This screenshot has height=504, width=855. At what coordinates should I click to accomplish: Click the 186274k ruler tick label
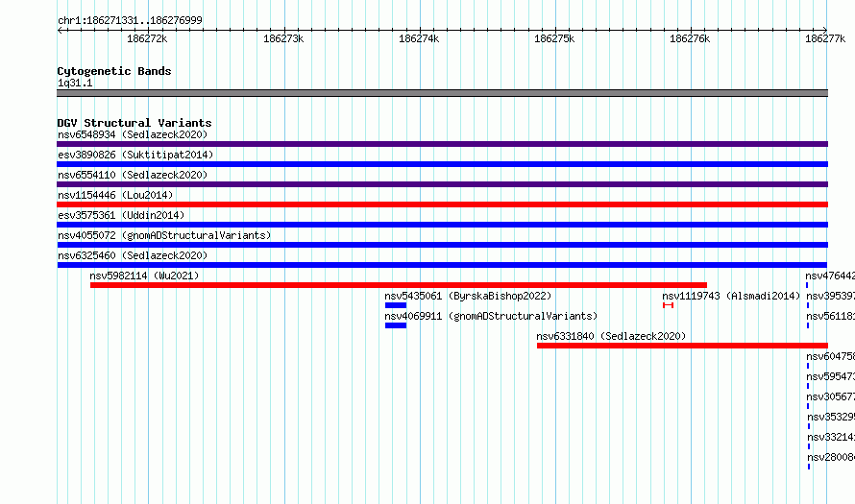419,38
